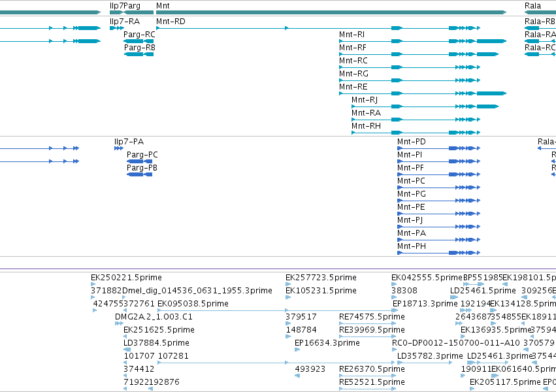Click the 107281 feature label
The width and height of the screenshot is (556, 392).
click(x=173, y=356)
